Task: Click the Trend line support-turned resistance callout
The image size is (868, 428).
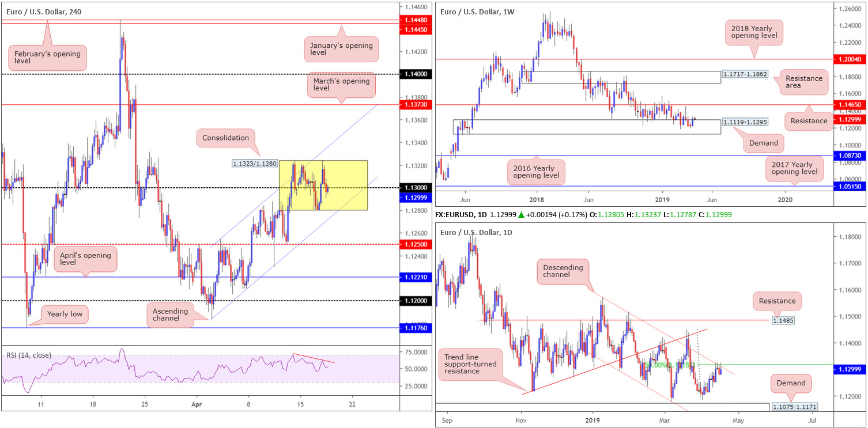Action: click(x=471, y=365)
